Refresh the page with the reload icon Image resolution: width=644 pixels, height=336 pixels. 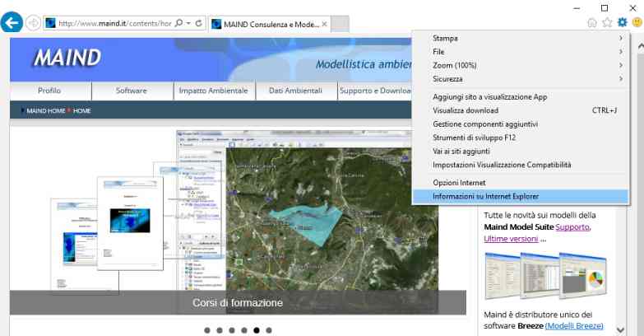[199, 23]
